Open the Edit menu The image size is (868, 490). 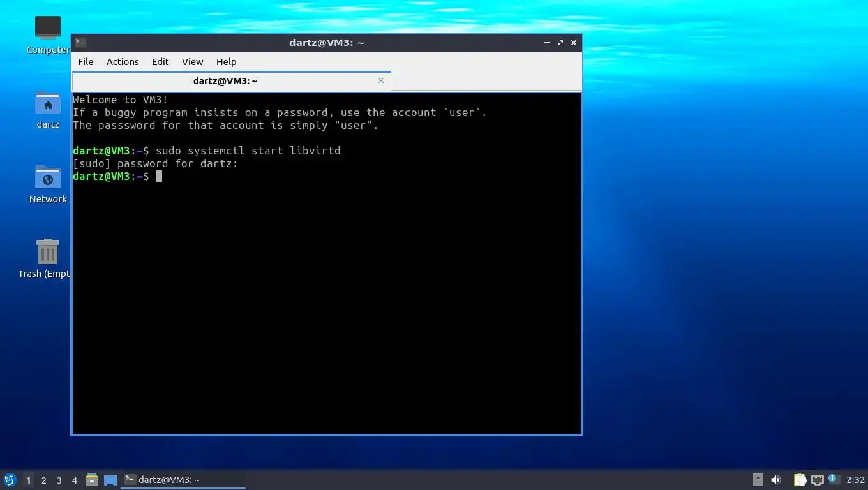coord(160,62)
